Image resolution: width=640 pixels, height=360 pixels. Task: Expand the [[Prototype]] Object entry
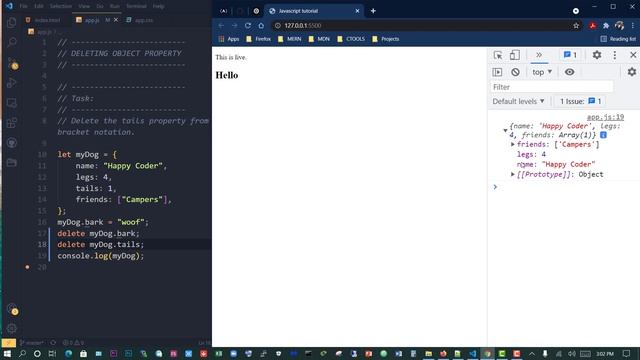click(x=513, y=174)
